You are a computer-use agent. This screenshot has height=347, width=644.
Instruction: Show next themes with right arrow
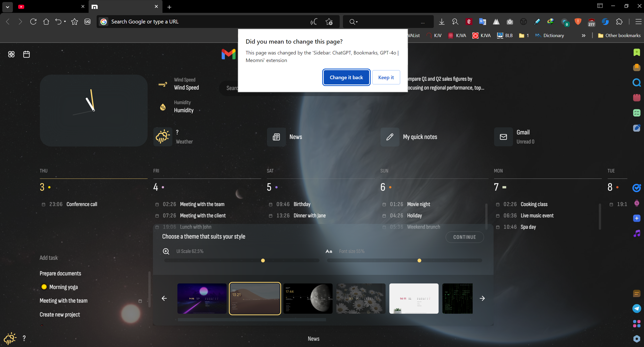482,298
